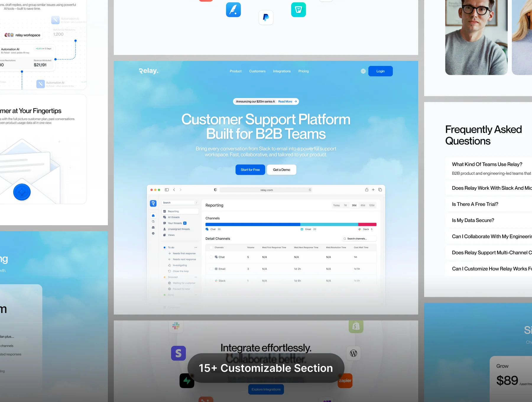This screenshot has height=402, width=532.
Task: Click the red Slack segment of Channels bar
Action: click(x=367, y=224)
